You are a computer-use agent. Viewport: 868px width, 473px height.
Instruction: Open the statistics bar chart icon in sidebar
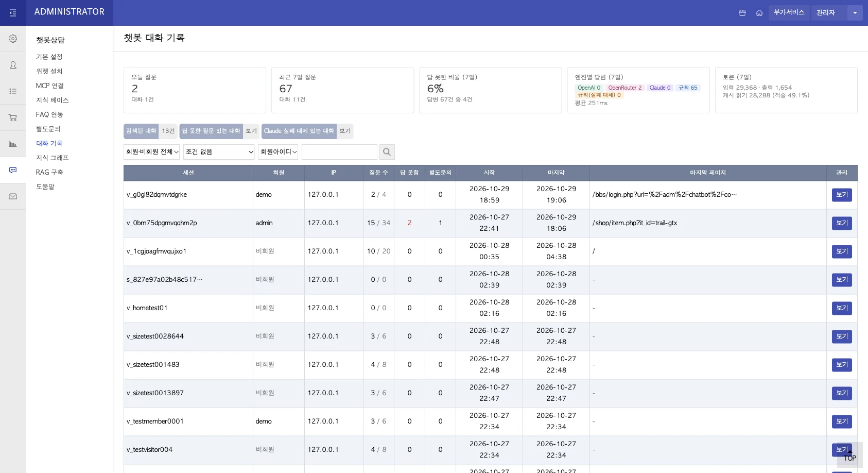(13, 144)
